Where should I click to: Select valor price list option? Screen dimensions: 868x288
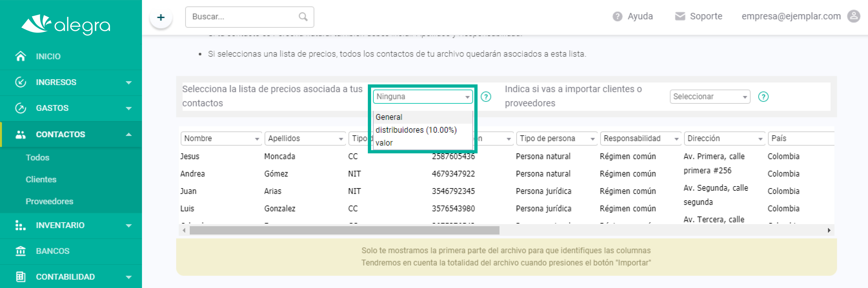click(x=423, y=143)
